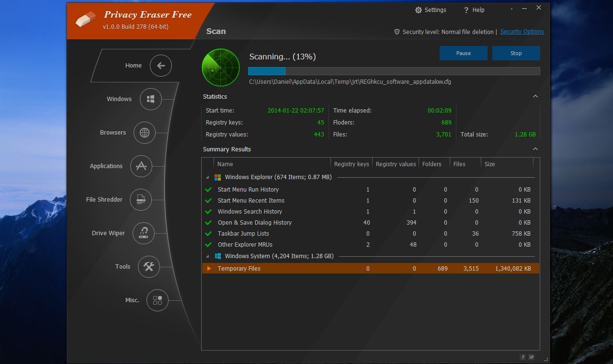Click the Home back-arrow icon
The width and height of the screenshot is (613, 364).
tap(161, 66)
